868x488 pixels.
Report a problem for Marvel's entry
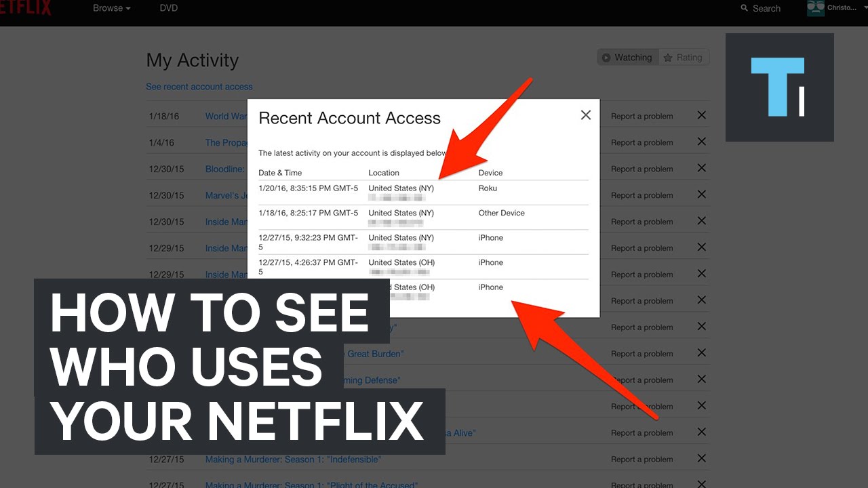642,195
